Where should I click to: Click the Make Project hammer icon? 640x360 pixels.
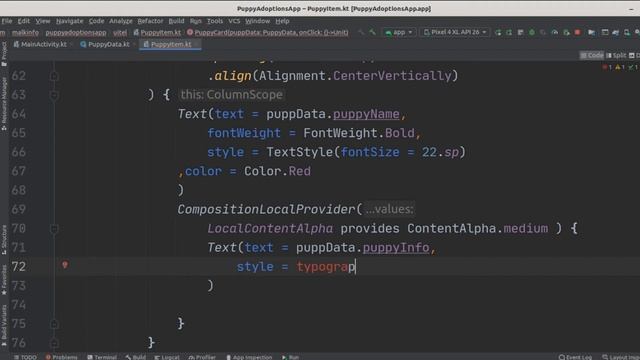[x=372, y=32]
